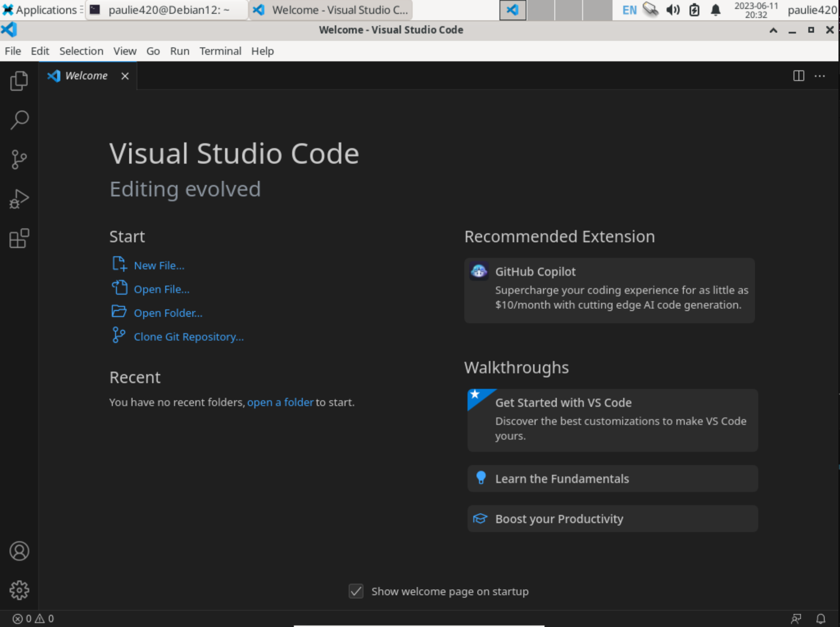
Task: Open the File menu
Action: [13, 51]
